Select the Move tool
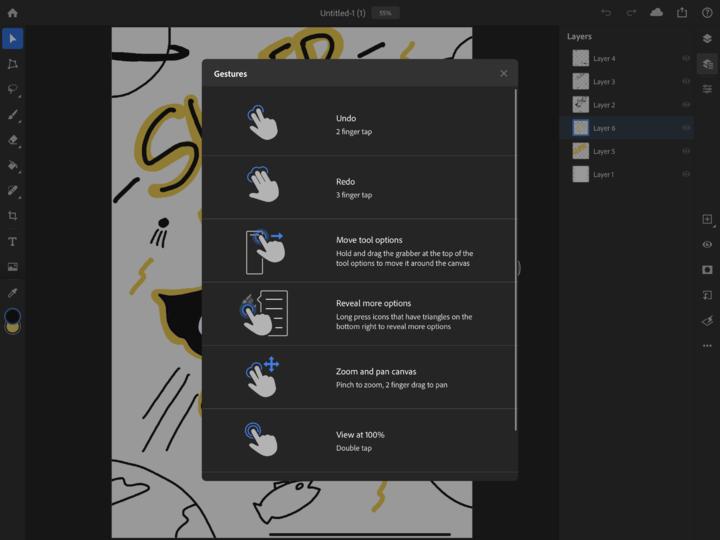 click(x=13, y=39)
